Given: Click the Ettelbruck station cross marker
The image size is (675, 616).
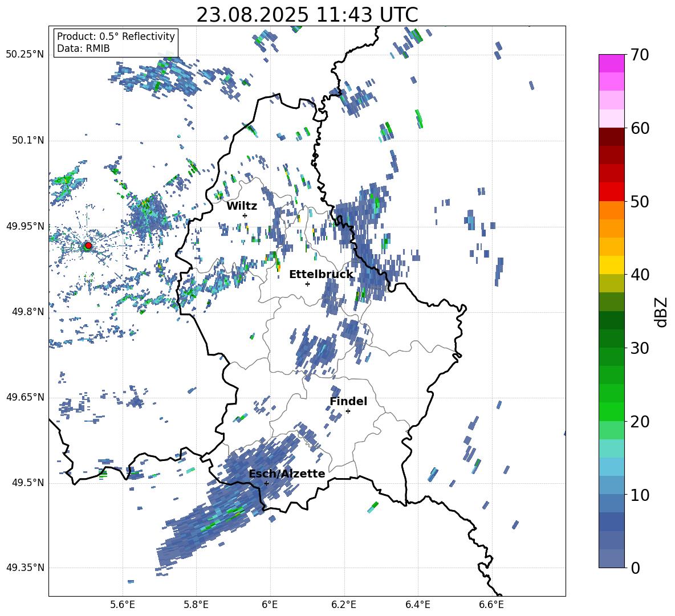Looking at the screenshot, I should tap(307, 284).
